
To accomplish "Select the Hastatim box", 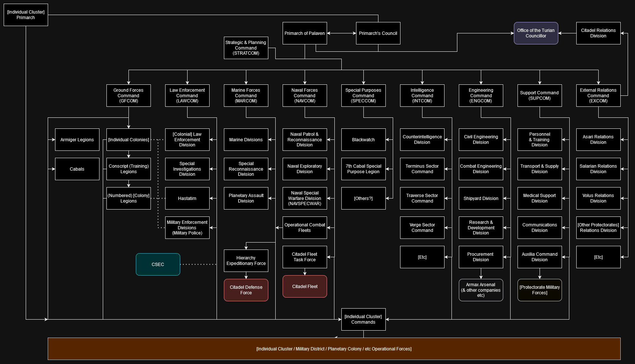I will [187, 199].
